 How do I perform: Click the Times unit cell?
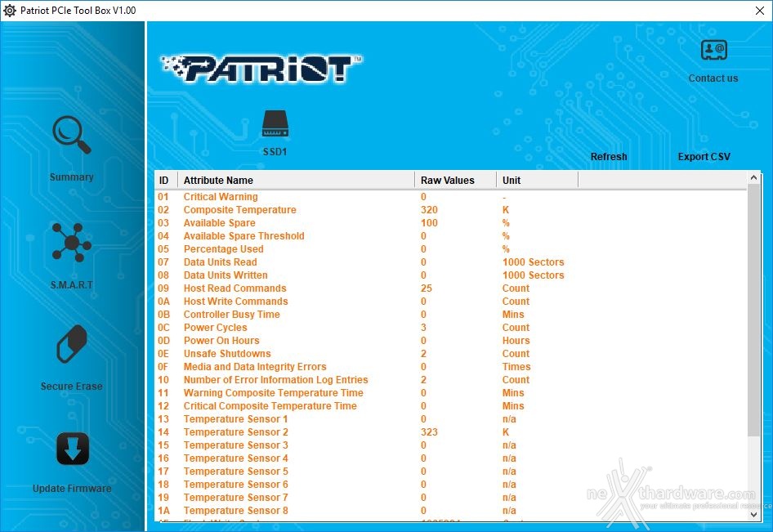[516, 366]
